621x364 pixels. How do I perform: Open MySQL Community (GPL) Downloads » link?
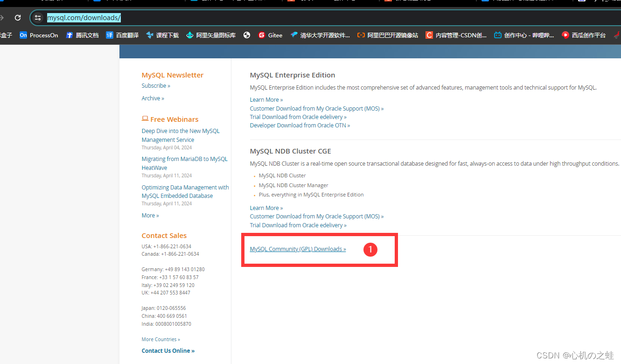(298, 249)
